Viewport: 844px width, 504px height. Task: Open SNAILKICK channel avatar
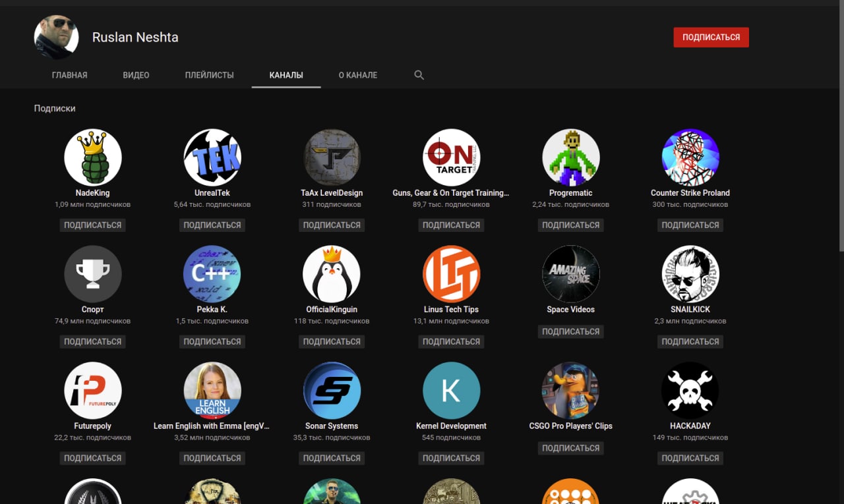pyautogui.click(x=690, y=274)
